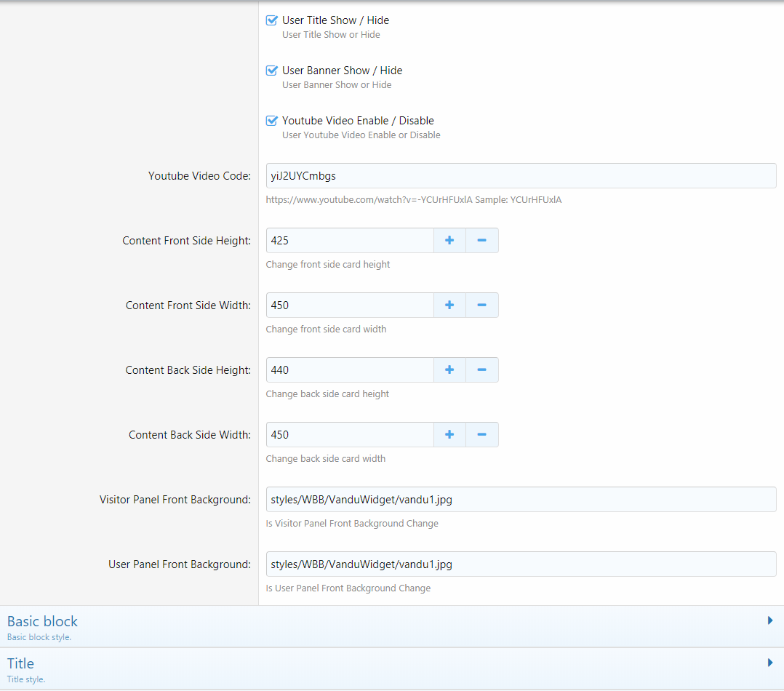Screen dimensions: 784x691
Task: Click into Youtube Video Code field
Action: coord(521,176)
